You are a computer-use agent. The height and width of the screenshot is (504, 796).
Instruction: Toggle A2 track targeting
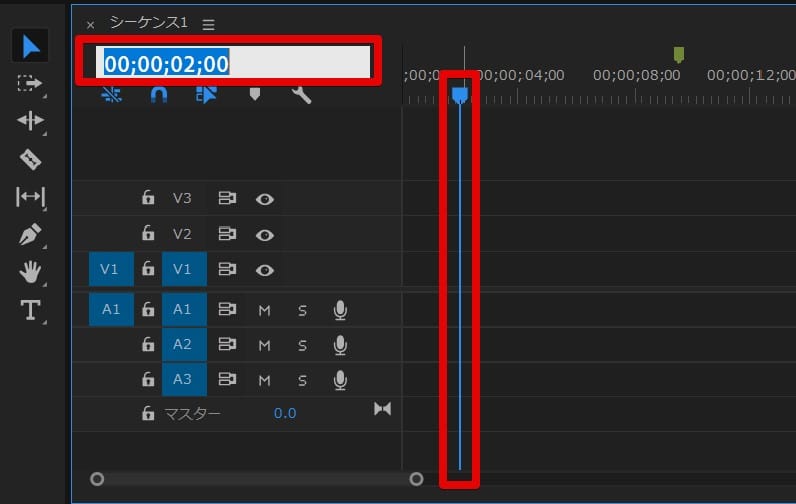pos(184,344)
